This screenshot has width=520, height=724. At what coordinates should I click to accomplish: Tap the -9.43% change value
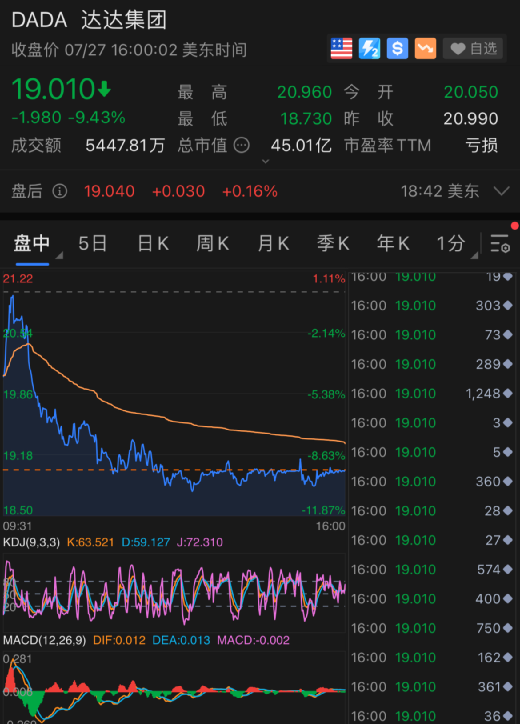point(97,117)
